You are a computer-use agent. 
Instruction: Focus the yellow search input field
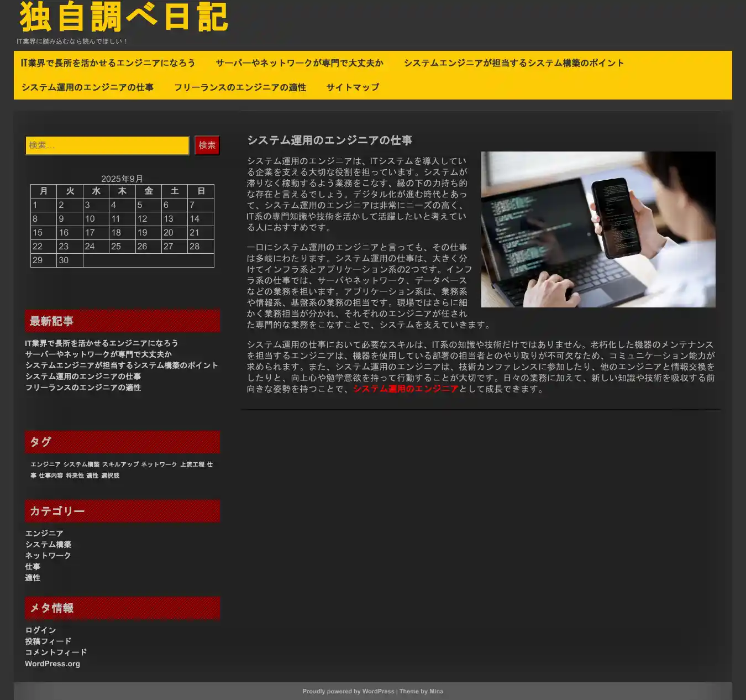[x=107, y=145]
